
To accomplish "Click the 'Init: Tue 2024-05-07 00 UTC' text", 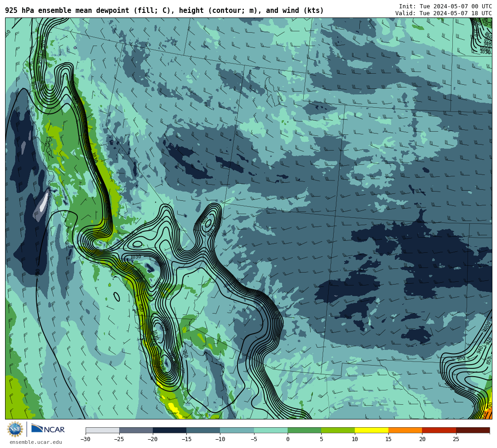I will coord(445,6).
